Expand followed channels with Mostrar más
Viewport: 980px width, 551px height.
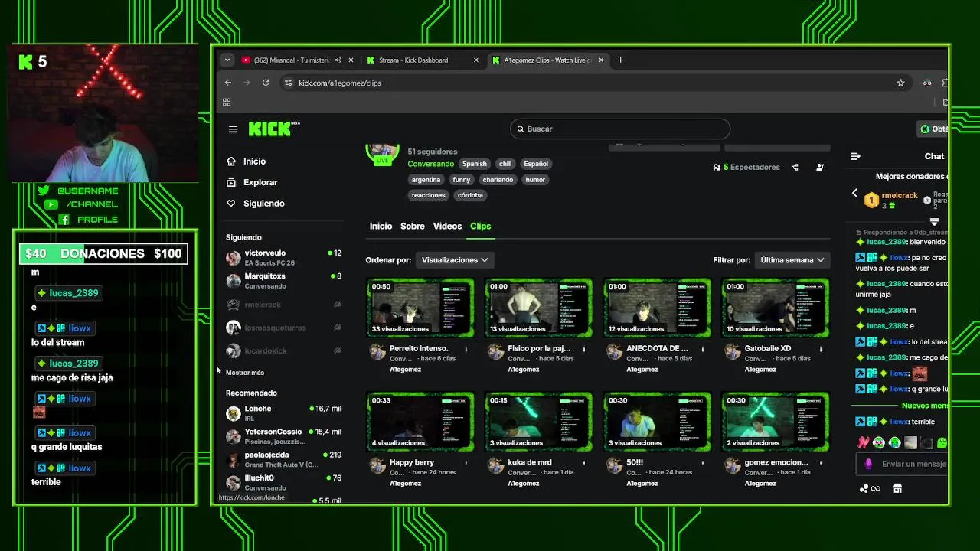point(245,373)
